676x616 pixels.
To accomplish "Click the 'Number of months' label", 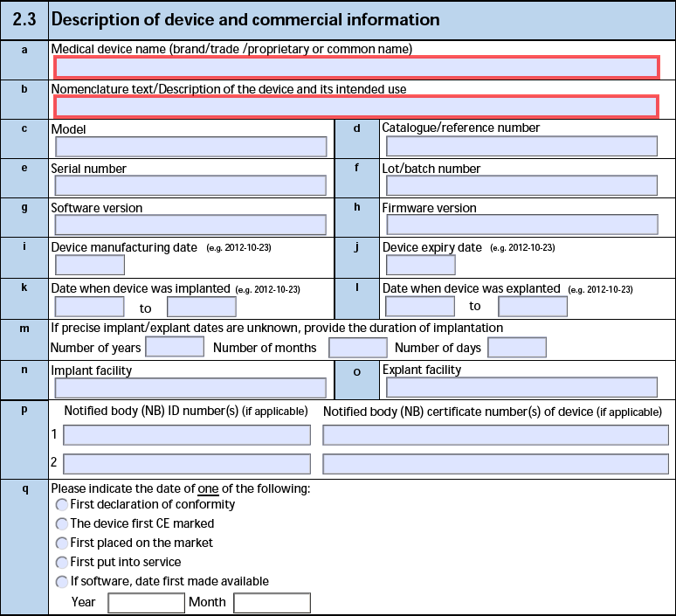I will [265, 348].
